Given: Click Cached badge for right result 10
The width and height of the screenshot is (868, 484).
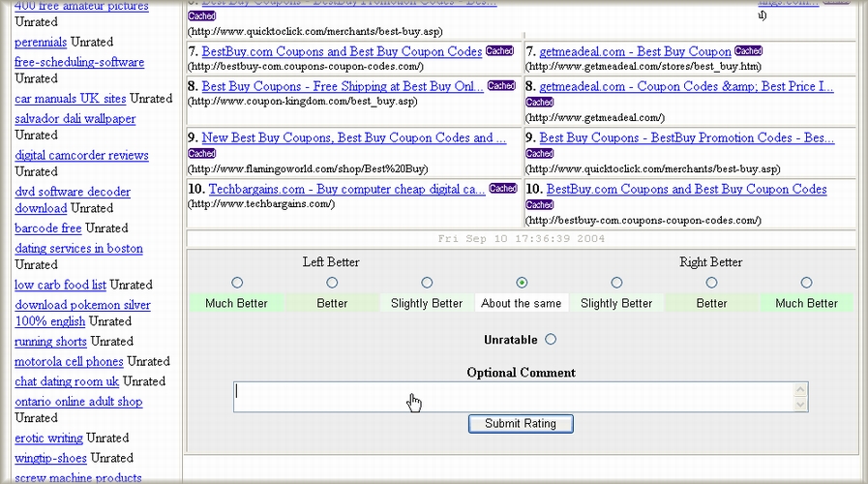Looking at the screenshot, I should click(x=539, y=205).
